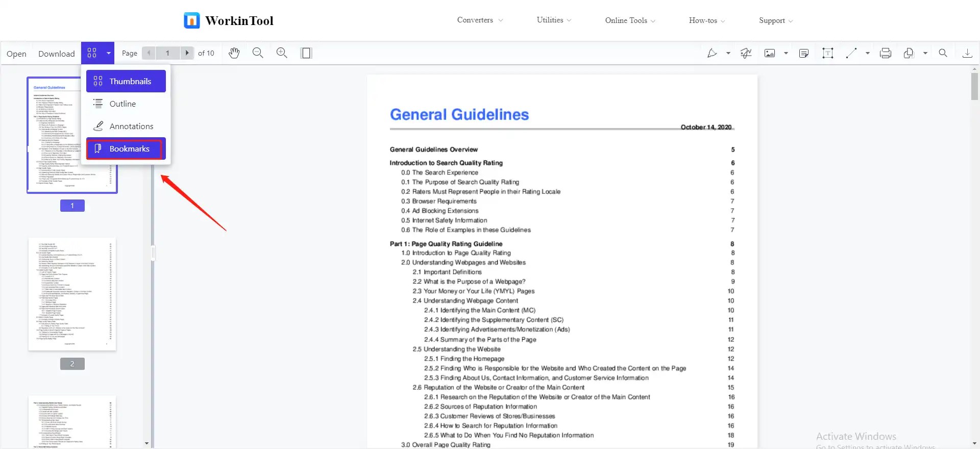
Task: Select the text box tool icon
Action: coord(828,53)
